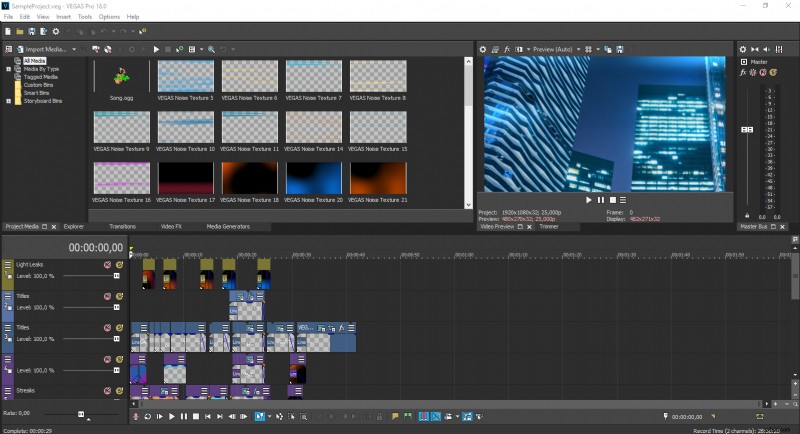
Task: Expand the Storyboard Bins tree node
Action: pyautogui.click(x=9, y=101)
